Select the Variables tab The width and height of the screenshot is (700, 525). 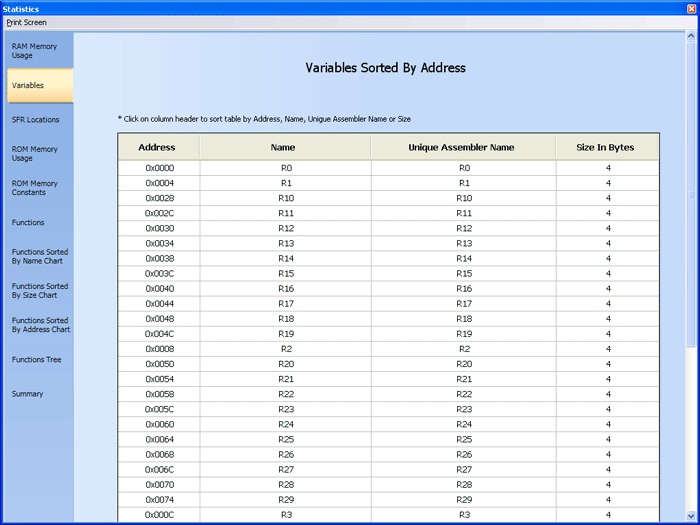tap(39, 85)
